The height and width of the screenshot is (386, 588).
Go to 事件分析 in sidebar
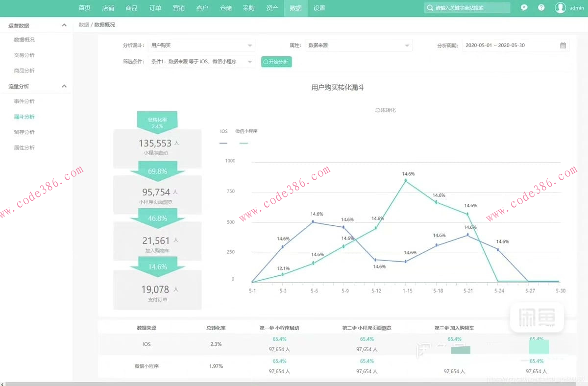[24, 101]
